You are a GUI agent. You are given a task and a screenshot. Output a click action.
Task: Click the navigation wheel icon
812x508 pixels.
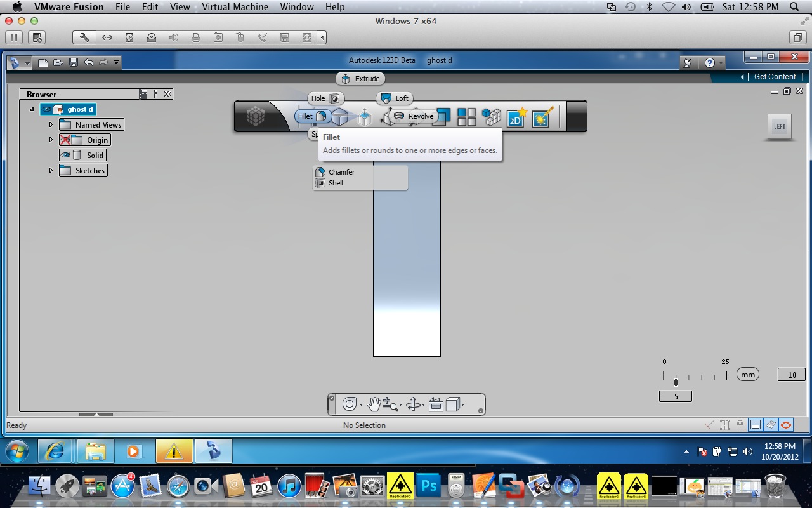coord(350,404)
